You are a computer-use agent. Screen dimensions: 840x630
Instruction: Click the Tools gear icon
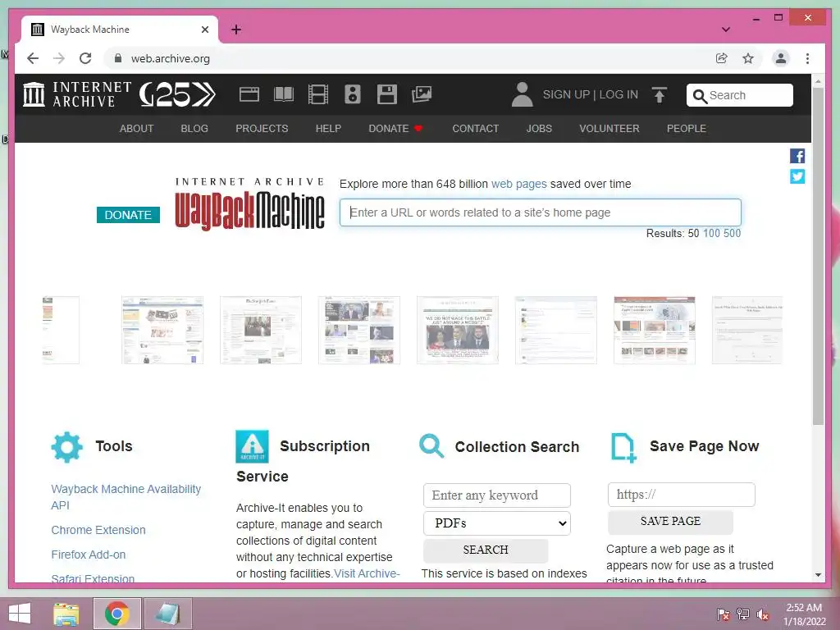point(67,447)
